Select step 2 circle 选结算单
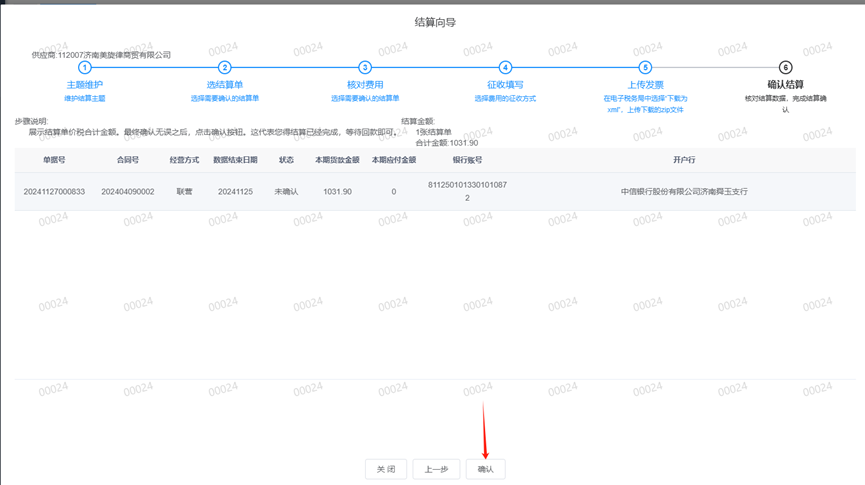Viewport: 865px width, 485px height. click(225, 67)
